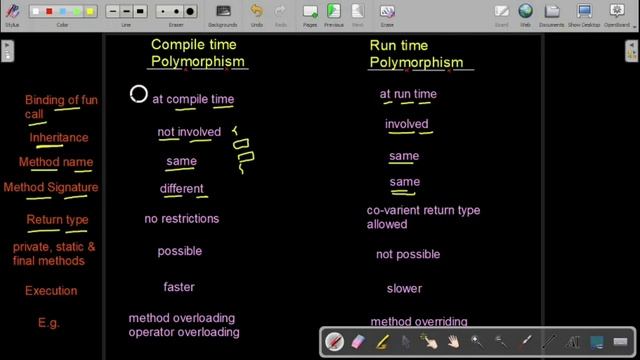Click the 'Method Signature' row label

coord(51,187)
